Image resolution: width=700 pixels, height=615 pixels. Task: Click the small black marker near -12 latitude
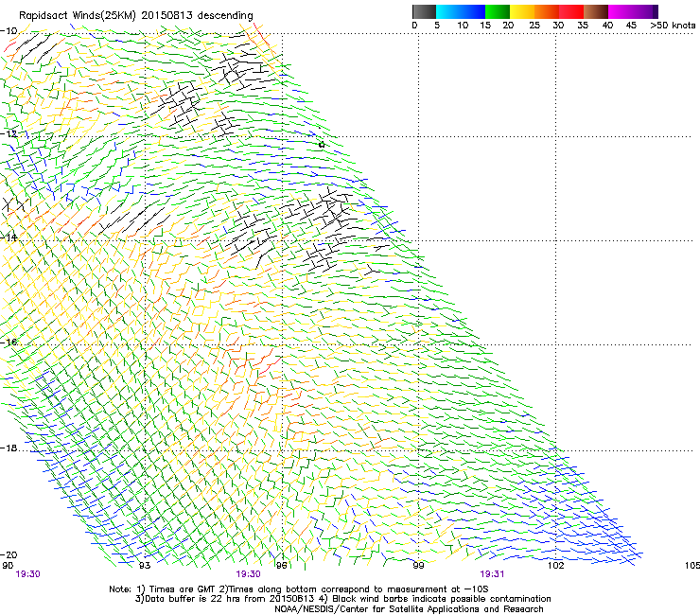coord(322,144)
